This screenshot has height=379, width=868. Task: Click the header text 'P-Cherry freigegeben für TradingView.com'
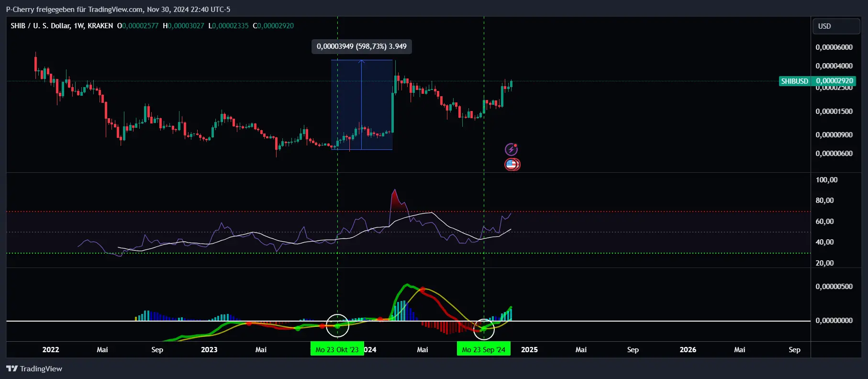74,9
